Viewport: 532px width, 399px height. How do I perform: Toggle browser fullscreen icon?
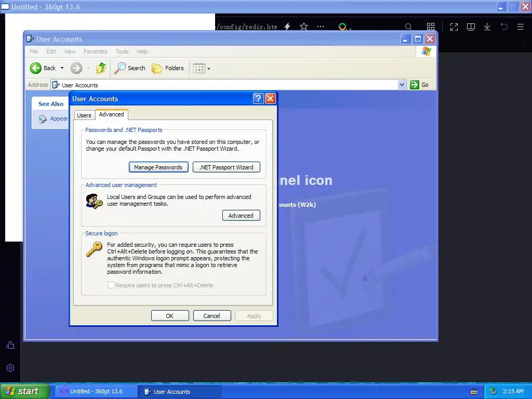pos(454,27)
